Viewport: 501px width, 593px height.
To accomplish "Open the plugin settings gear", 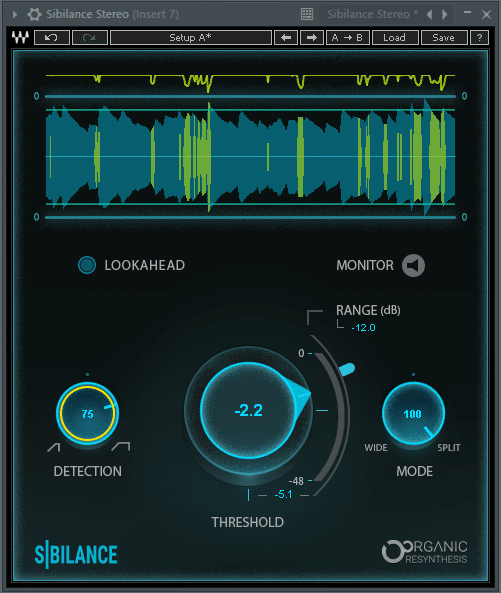I will pyautogui.click(x=34, y=14).
